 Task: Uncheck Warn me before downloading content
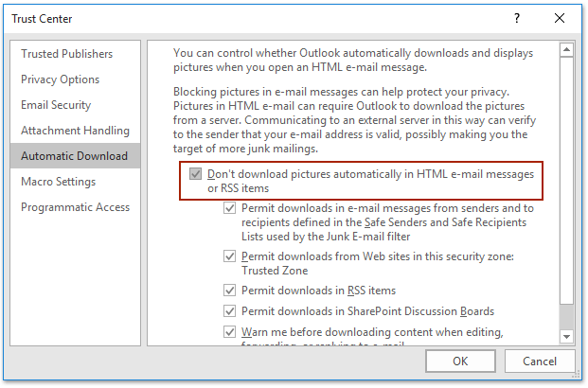(x=229, y=332)
